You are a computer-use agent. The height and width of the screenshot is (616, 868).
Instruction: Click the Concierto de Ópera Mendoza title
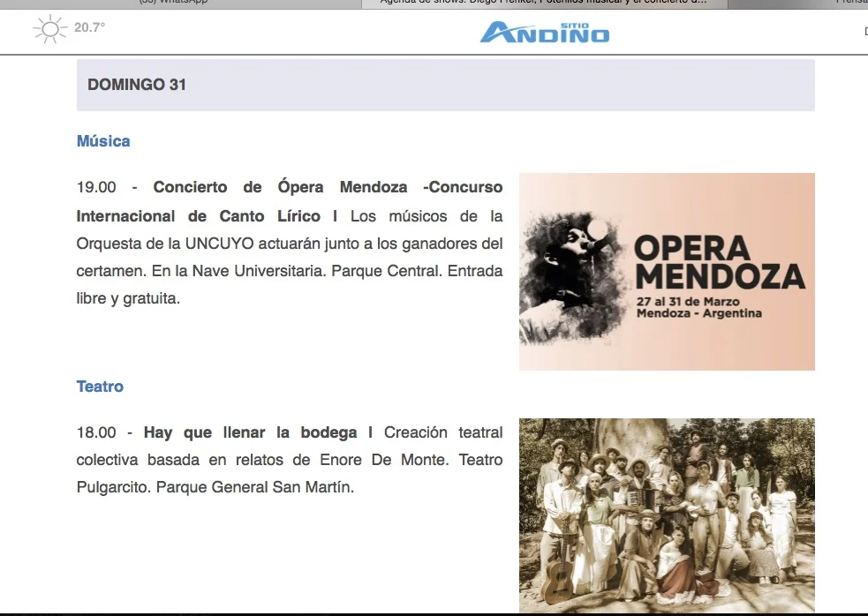coord(290,201)
